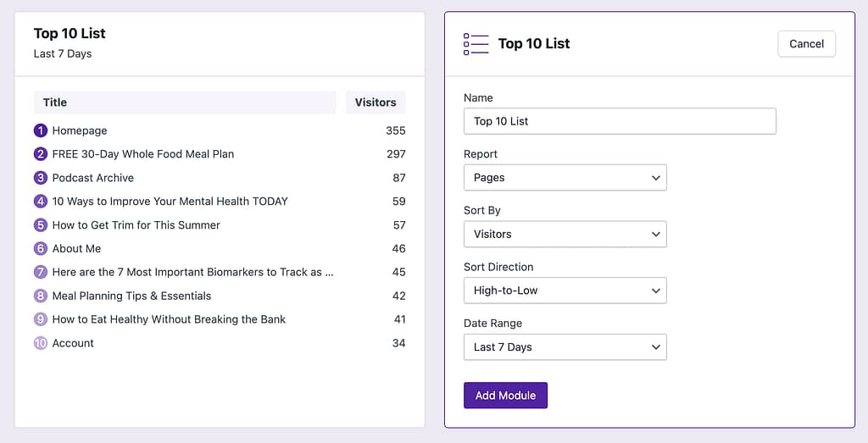This screenshot has height=443, width=868.
Task: Click the rank 9 badge beside How to Eat Healthy
Action: 41,319
